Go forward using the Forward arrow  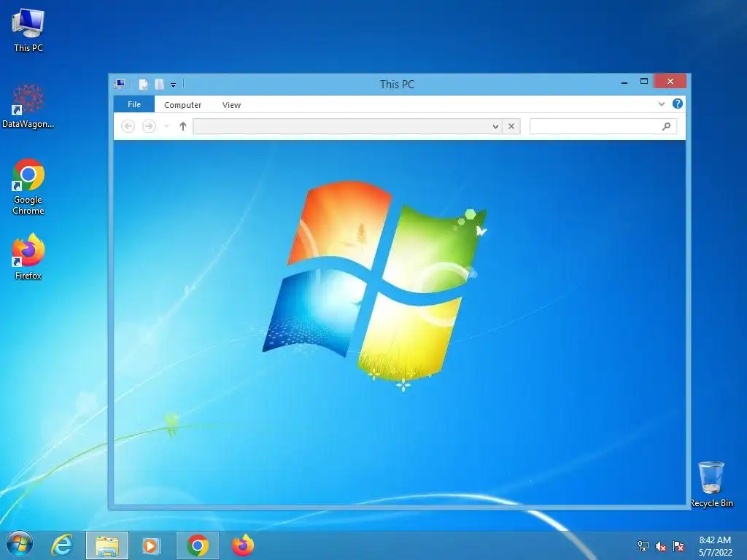[x=149, y=126]
